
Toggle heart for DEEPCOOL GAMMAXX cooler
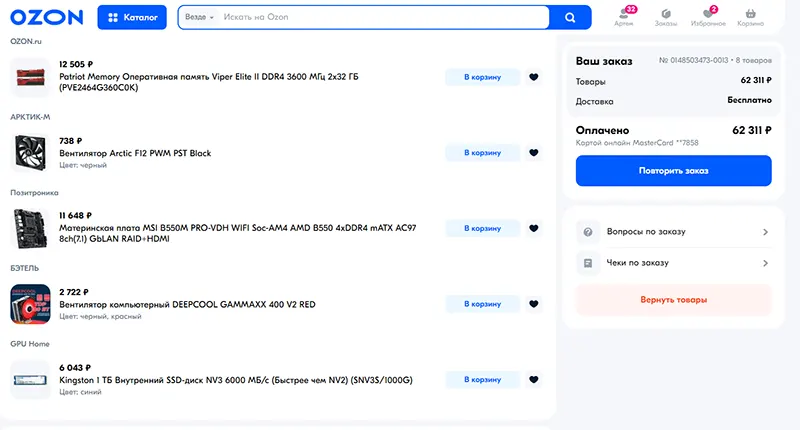click(x=534, y=303)
